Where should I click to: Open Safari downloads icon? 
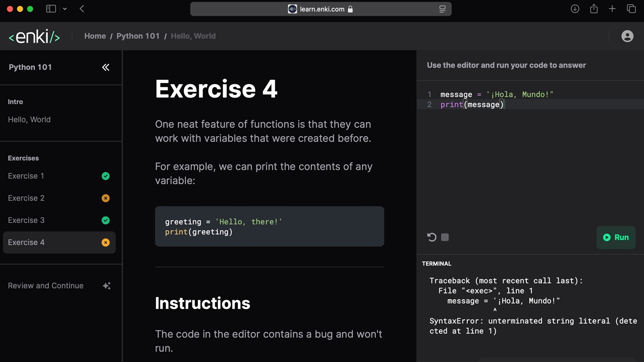click(575, 9)
